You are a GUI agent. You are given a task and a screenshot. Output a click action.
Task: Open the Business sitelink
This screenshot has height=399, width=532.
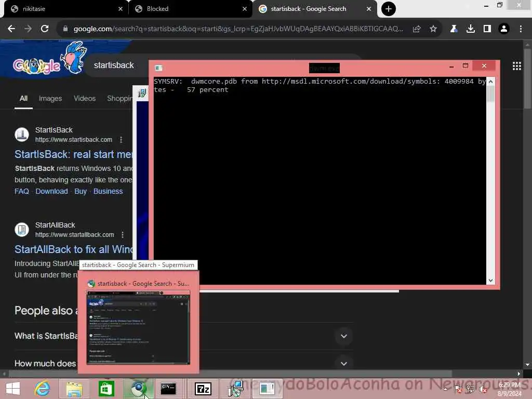108,191
